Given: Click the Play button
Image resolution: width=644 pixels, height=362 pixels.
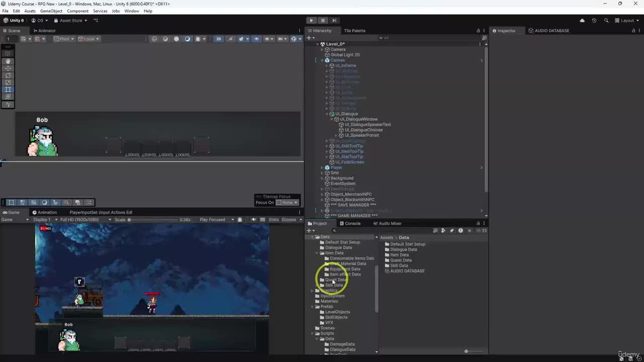Looking at the screenshot, I should click(311, 21).
